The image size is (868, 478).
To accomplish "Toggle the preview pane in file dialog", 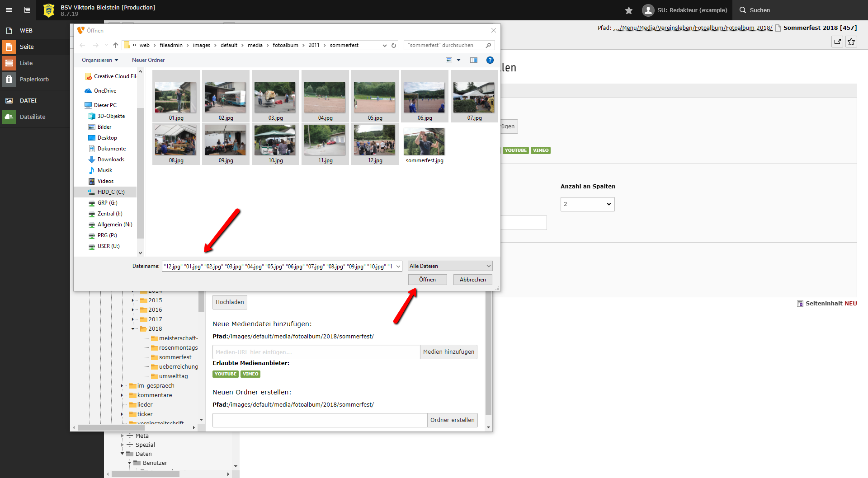I will [473, 60].
